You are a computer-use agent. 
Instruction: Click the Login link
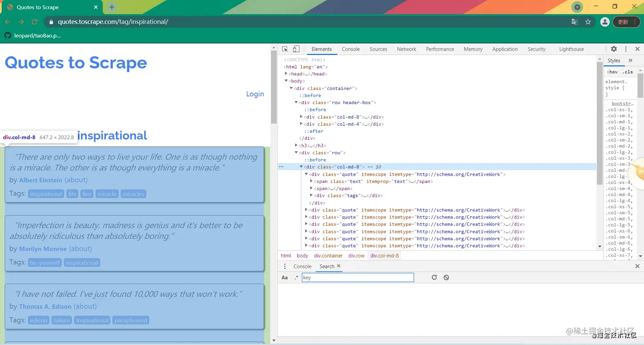[x=255, y=94]
